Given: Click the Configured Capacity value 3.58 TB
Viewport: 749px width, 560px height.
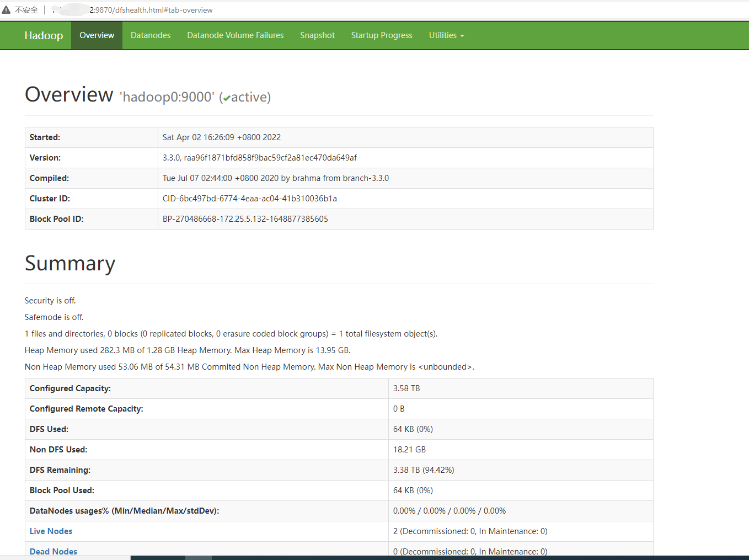Looking at the screenshot, I should 406,388.
